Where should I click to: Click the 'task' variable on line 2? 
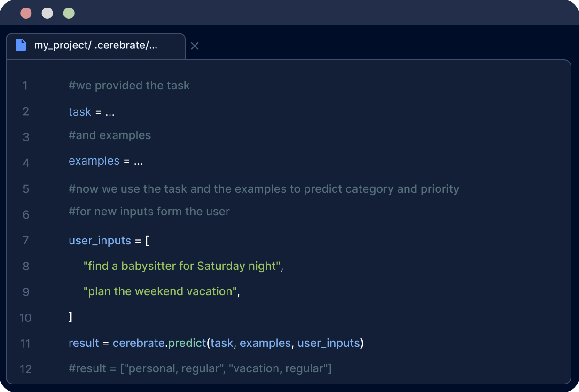pyautogui.click(x=80, y=112)
